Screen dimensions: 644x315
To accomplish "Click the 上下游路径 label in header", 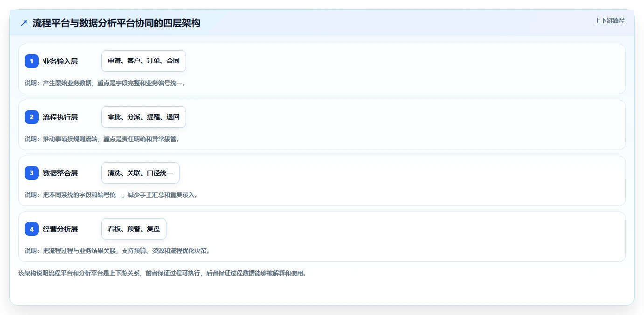I will click(x=609, y=21).
